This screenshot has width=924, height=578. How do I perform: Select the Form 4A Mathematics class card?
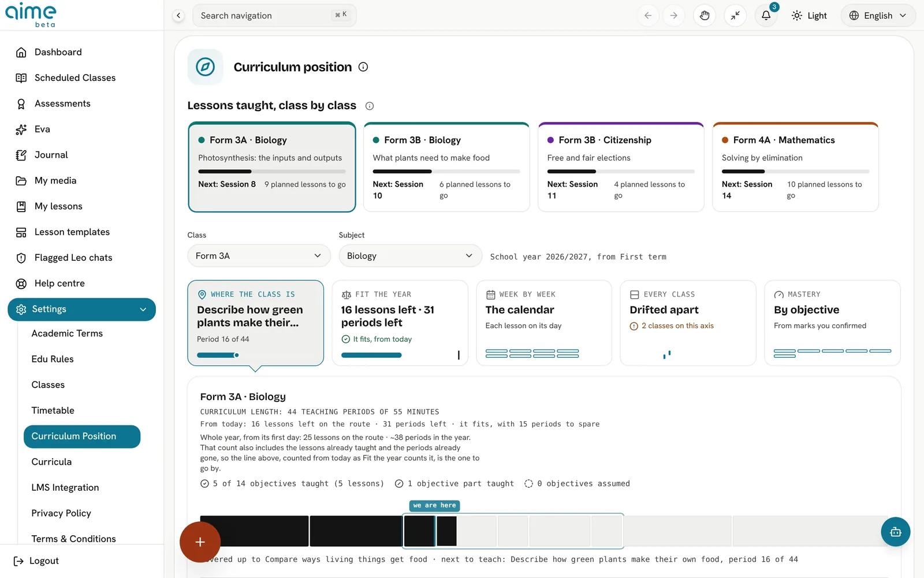795,167
